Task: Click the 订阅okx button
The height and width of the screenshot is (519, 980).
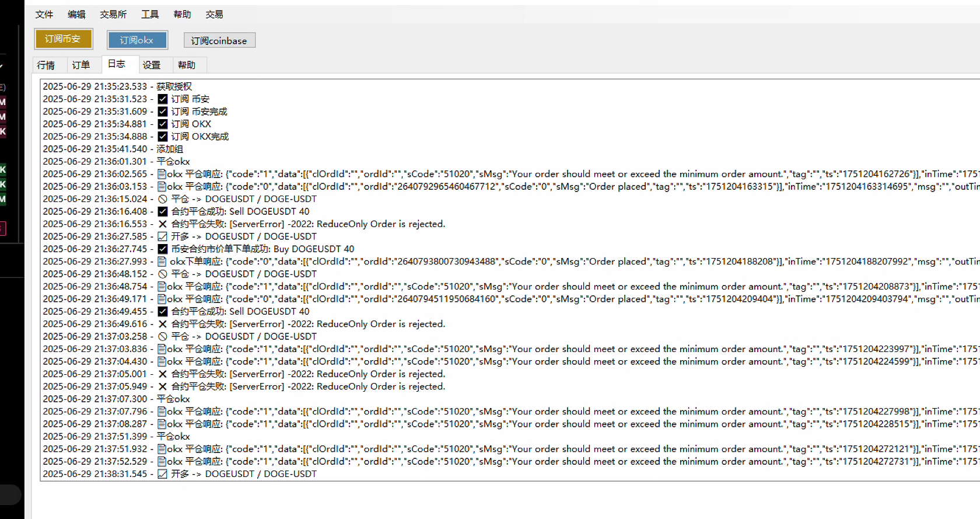Action: click(137, 40)
